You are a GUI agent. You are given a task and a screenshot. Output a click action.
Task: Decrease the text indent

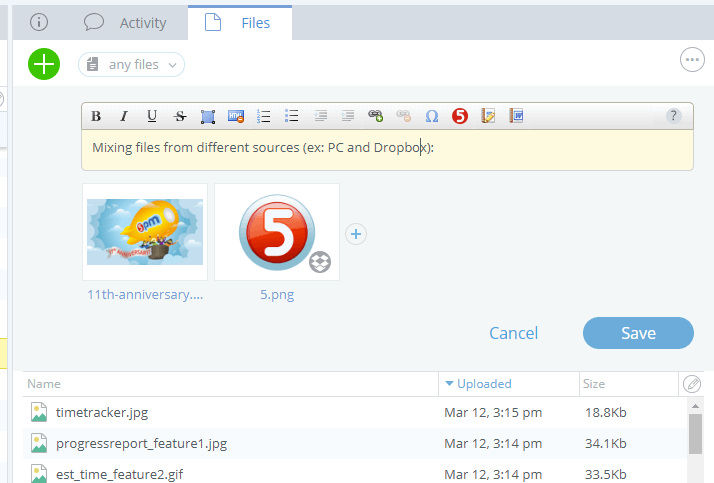click(320, 116)
